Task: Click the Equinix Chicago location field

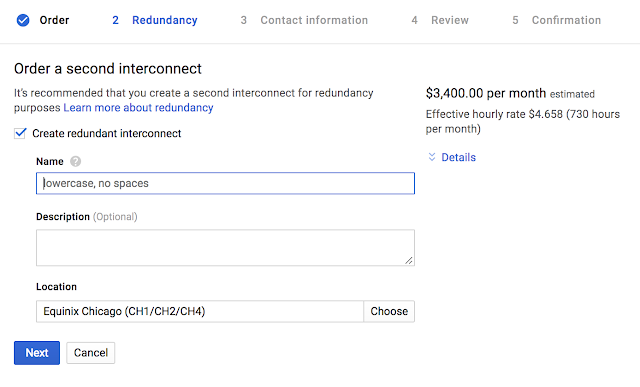Action: coord(200,311)
